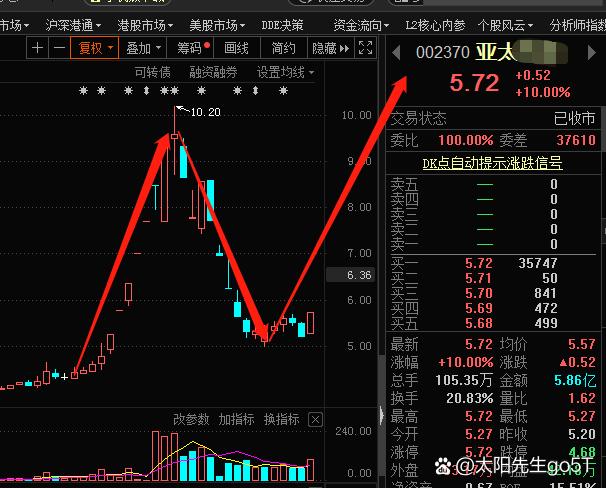Select the 画线 drawing tool
The height and width of the screenshot is (488, 606).
pyautogui.click(x=236, y=48)
